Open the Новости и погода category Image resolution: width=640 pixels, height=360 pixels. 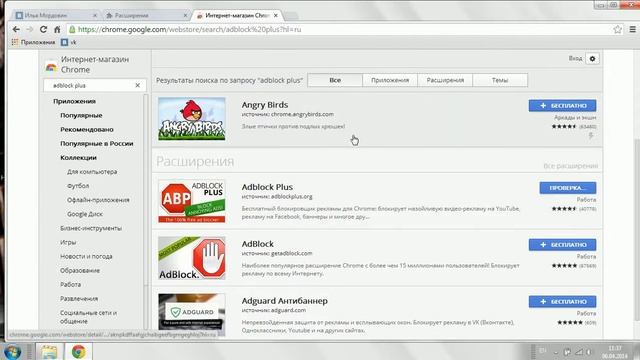86,256
